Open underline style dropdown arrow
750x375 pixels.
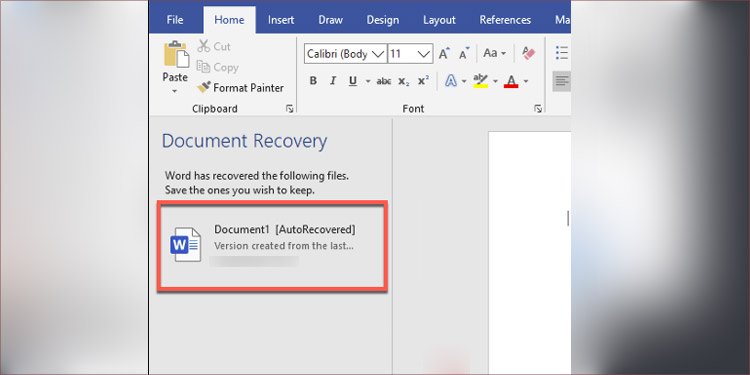coord(368,81)
